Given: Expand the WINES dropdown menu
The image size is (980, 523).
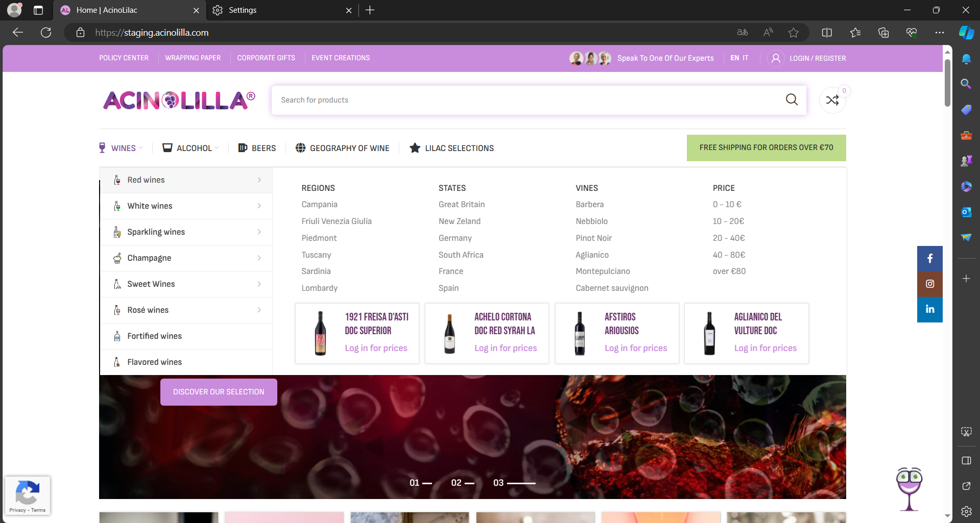Looking at the screenshot, I should coord(121,148).
